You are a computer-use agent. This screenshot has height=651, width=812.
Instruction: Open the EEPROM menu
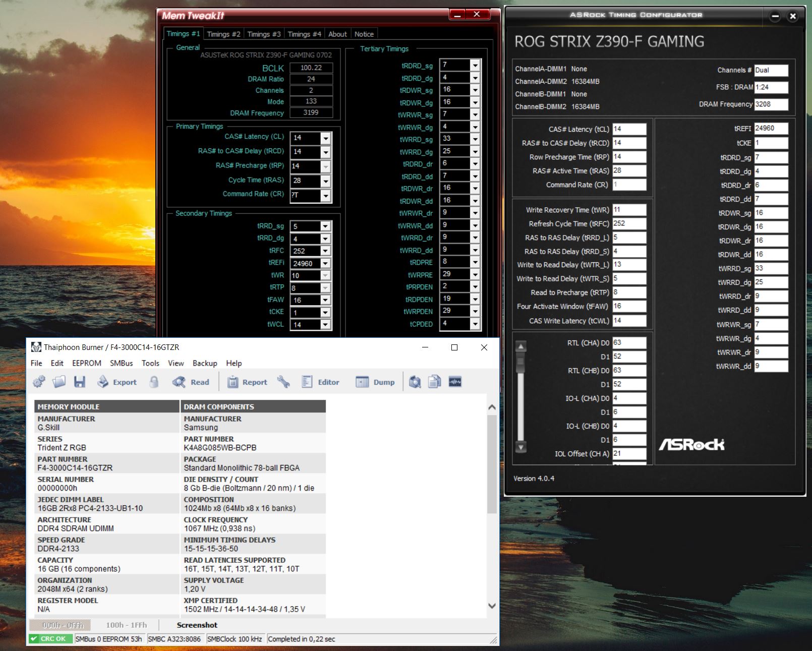[87, 363]
